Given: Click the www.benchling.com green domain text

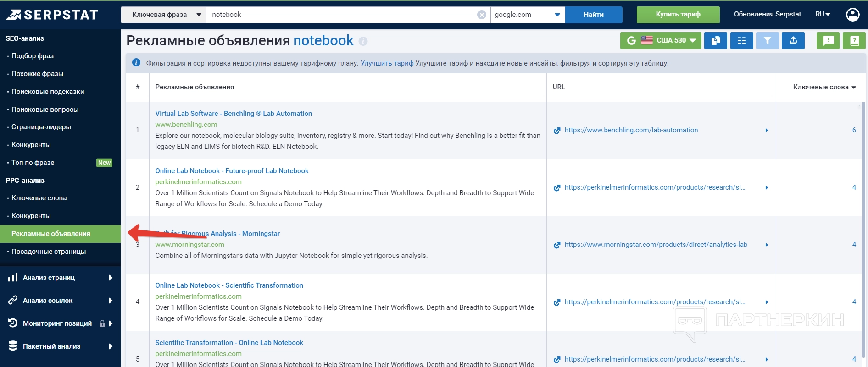Looking at the screenshot, I should pos(186,125).
